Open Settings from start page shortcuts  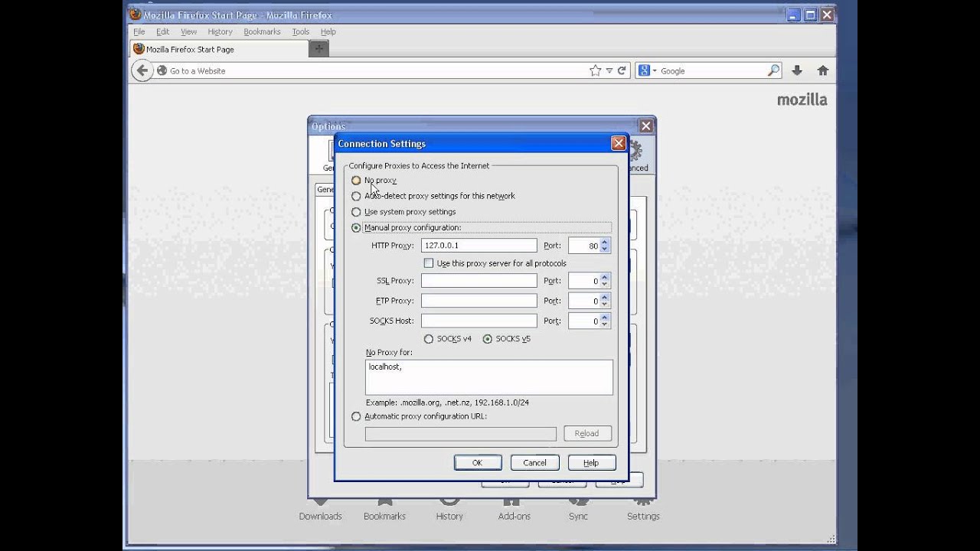[643, 509]
